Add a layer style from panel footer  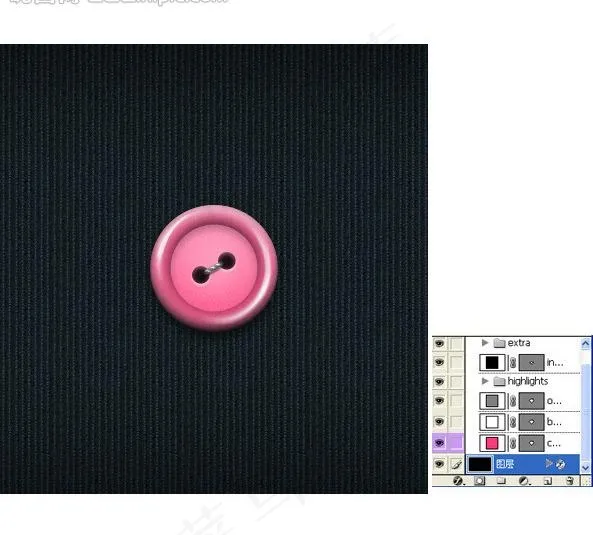click(x=458, y=481)
